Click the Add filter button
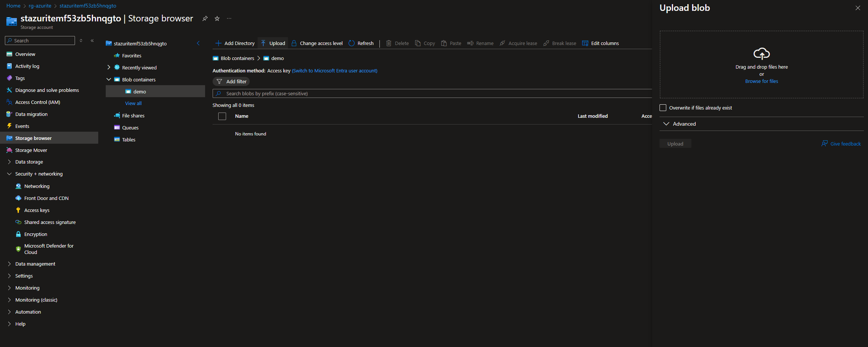868x347 pixels. click(231, 81)
